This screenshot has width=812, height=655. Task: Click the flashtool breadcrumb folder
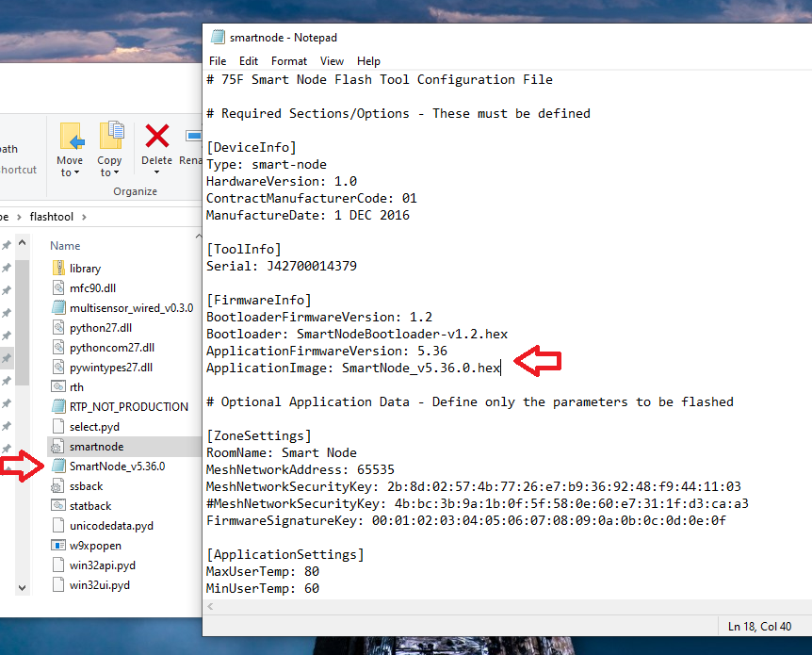[x=51, y=217]
